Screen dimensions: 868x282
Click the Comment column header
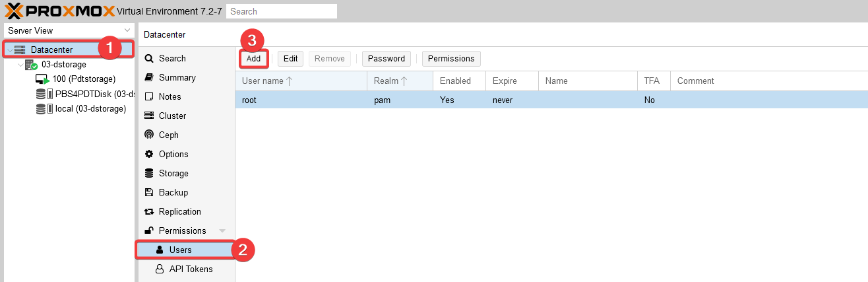point(769,81)
